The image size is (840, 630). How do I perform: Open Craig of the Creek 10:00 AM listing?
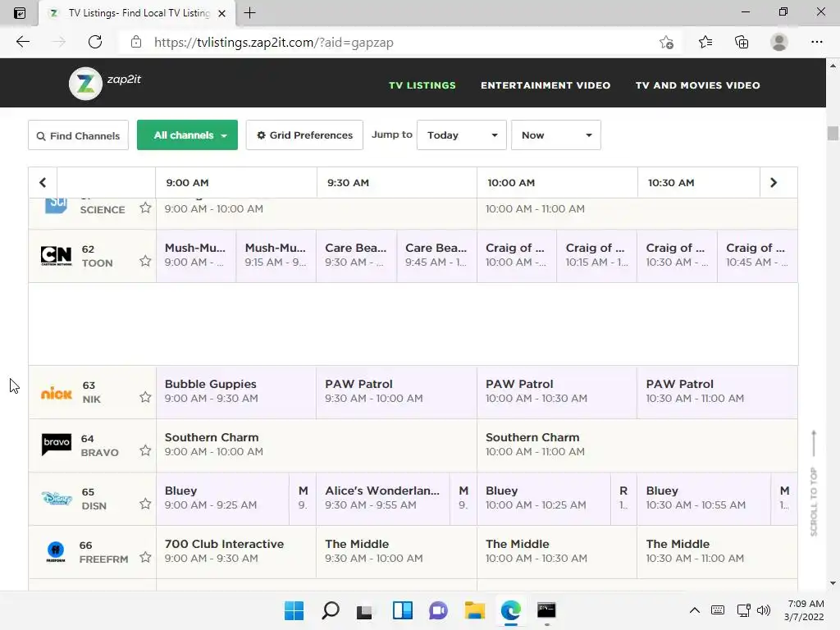pos(517,256)
